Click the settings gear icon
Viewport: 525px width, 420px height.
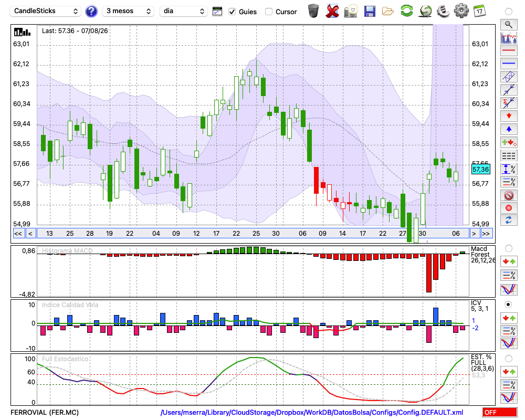(461, 11)
